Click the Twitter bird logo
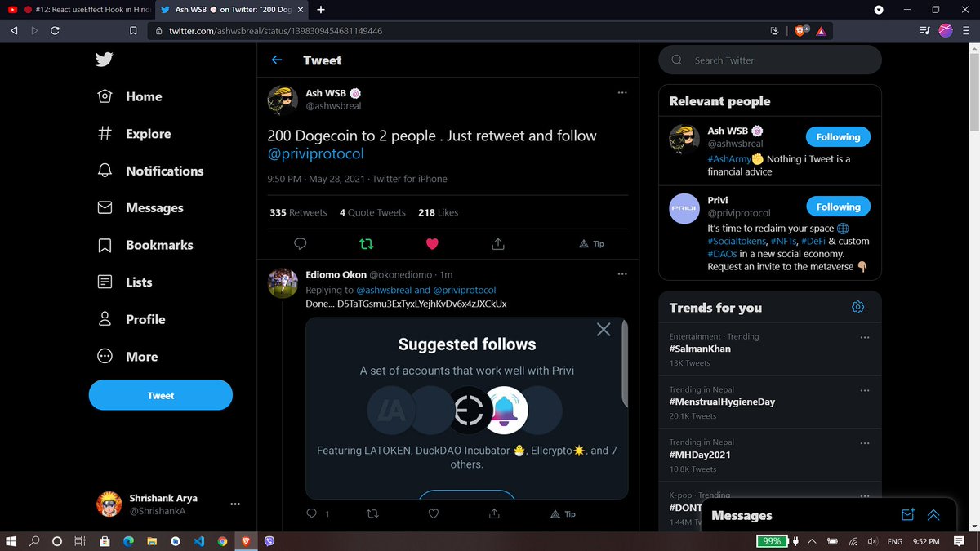 click(104, 60)
